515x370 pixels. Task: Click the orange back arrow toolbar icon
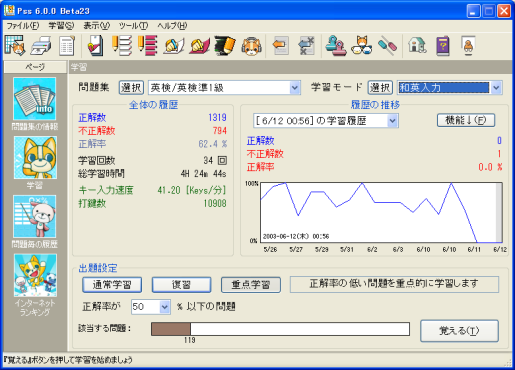coord(280,46)
